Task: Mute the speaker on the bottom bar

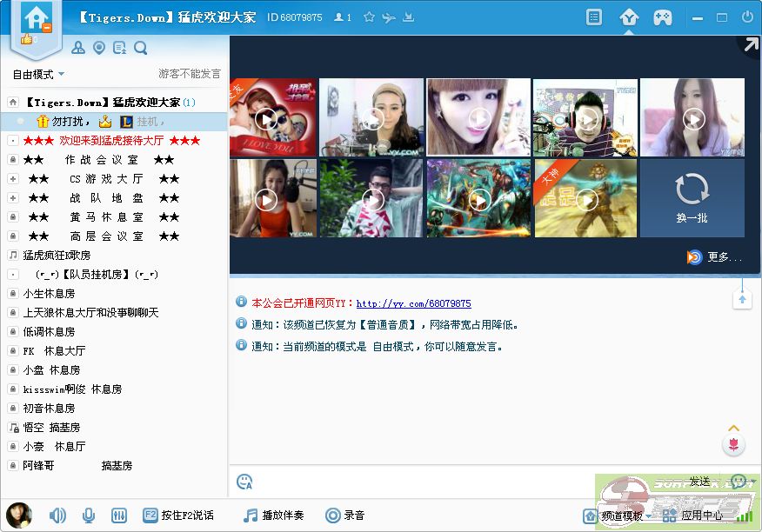Action: [57, 515]
